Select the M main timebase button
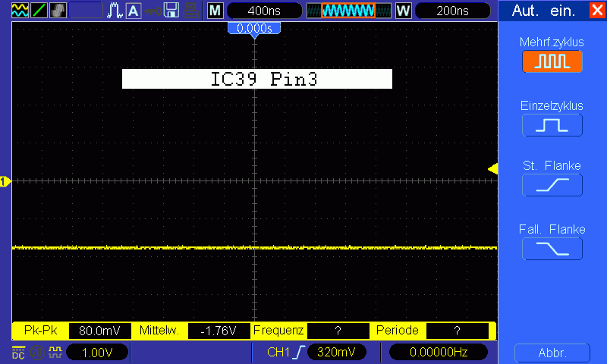This screenshot has width=607, height=364. tap(215, 11)
